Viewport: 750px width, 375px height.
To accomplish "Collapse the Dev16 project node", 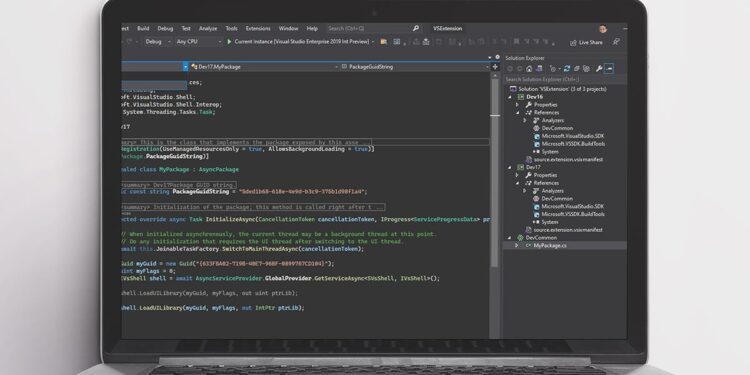I will click(x=510, y=97).
